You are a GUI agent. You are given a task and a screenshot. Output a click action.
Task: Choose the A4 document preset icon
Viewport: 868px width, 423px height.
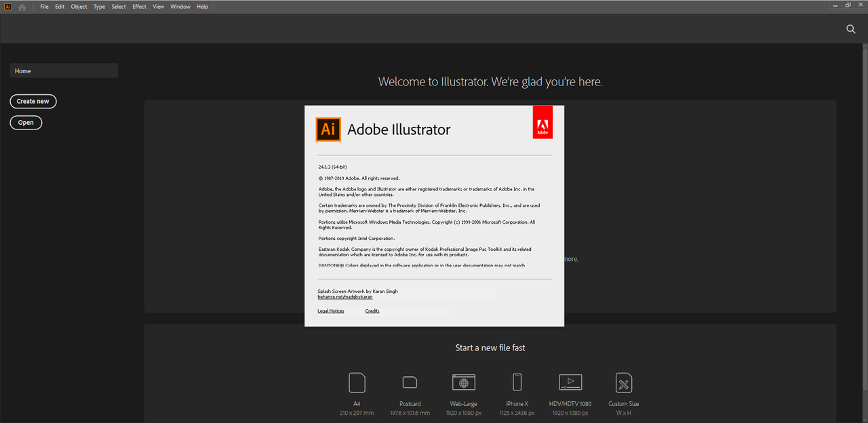click(357, 382)
